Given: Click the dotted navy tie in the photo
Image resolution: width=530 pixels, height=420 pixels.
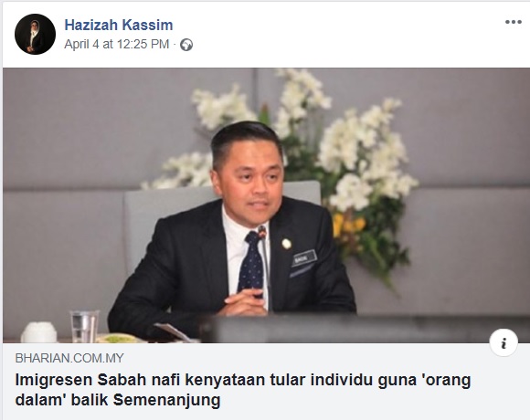Looking at the screenshot, I should 250,264.
